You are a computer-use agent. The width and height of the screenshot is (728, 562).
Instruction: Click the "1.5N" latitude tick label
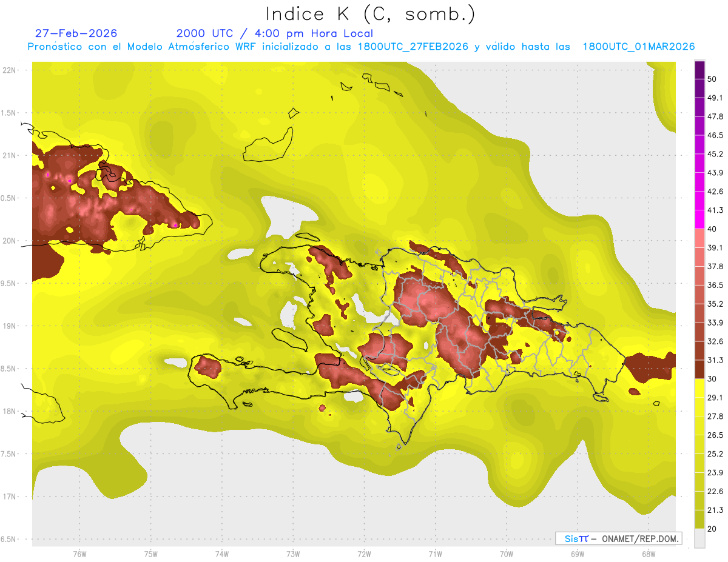[9, 113]
